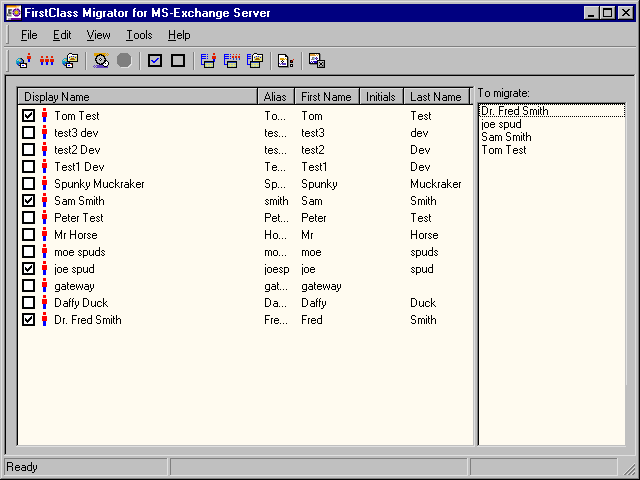640x480 pixels.
Task: Check the Mr Horse checkbox
Action: [x=28, y=235]
